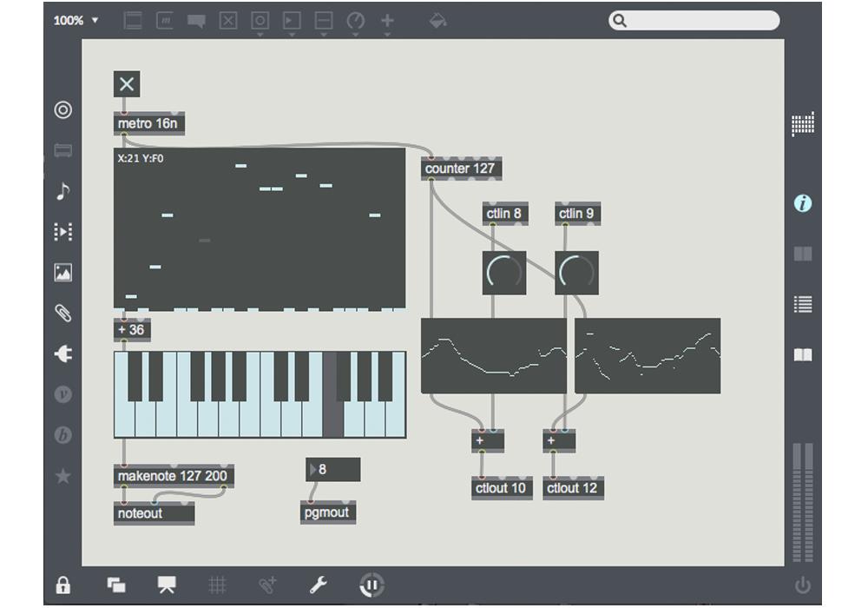Image resolution: width=868 pixels, height=608 pixels.
Task: Open the format paint bucket palette
Action: [437, 21]
